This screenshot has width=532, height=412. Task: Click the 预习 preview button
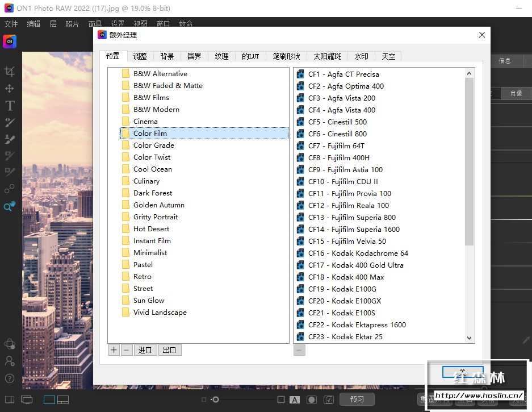(357, 399)
